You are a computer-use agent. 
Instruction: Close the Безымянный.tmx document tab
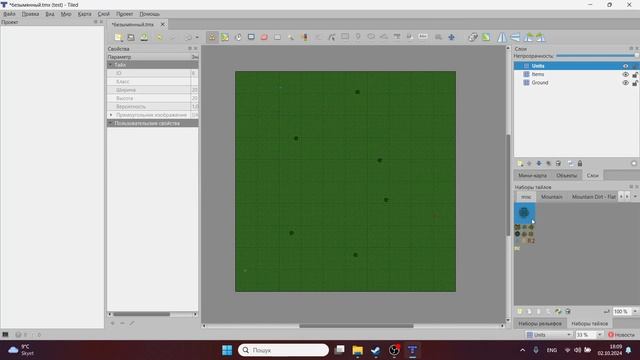click(x=162, y=24)
